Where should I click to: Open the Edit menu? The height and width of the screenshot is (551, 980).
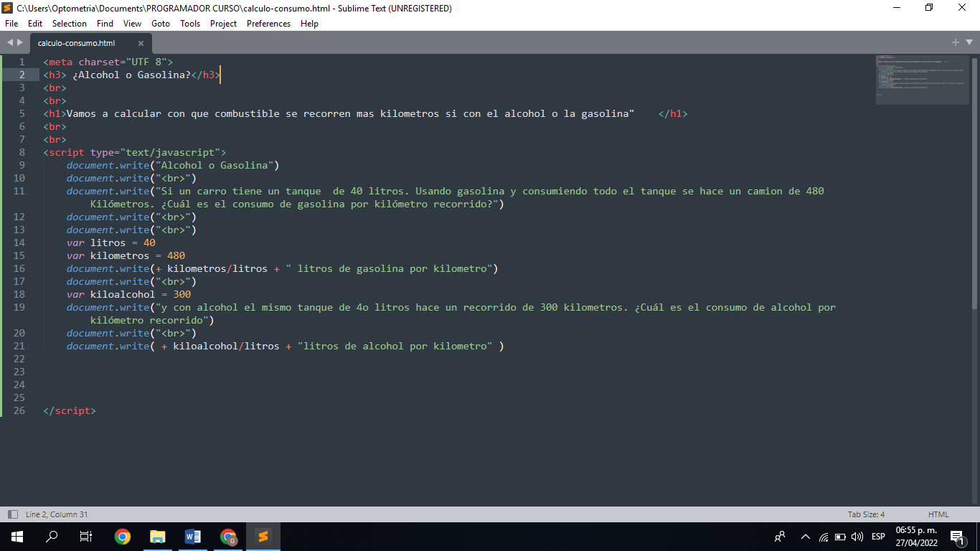pyautogui.click(x=35, y=24)
